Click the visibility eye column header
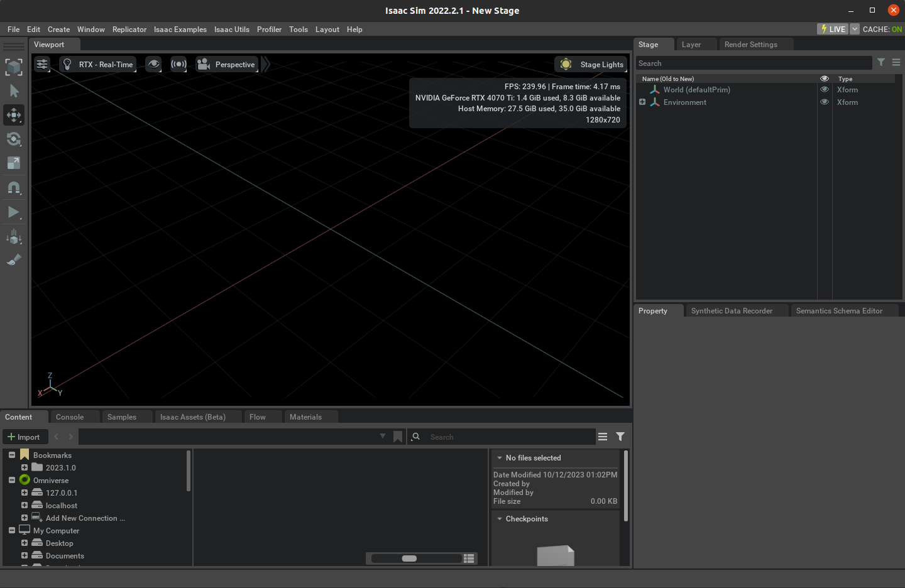This screenshot has height=588, width=905. click(825, 79)
